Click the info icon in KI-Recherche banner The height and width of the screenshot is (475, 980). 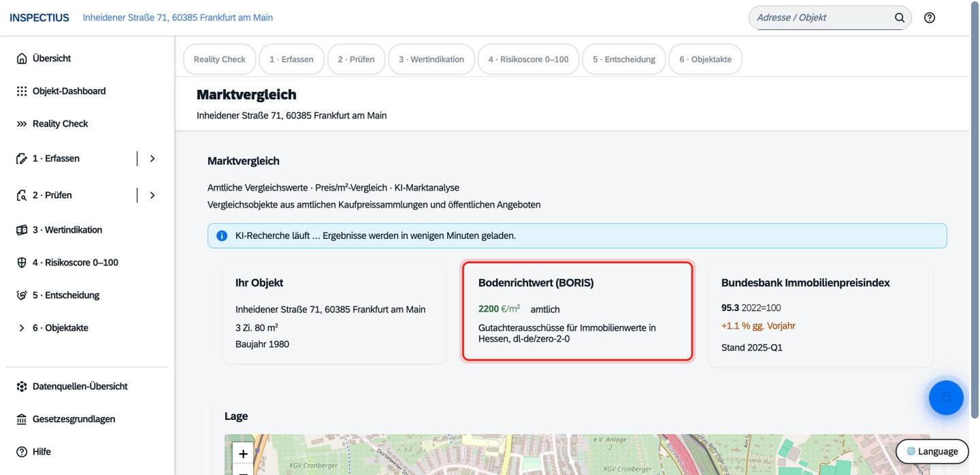tap(222, 235)
